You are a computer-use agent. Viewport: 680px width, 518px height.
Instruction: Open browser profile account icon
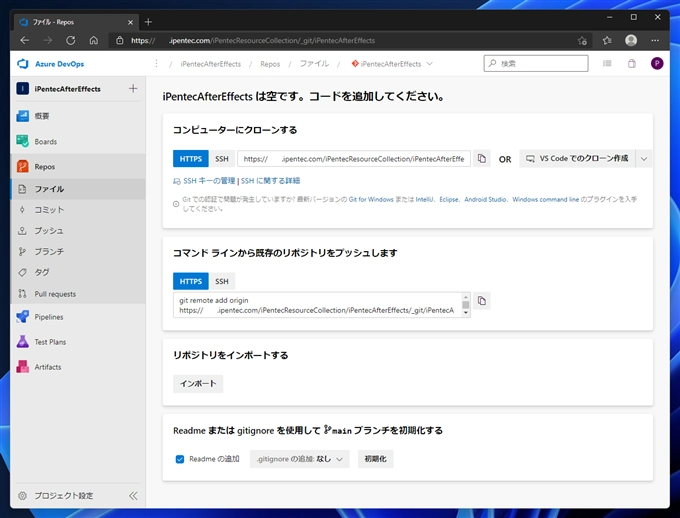631,40
